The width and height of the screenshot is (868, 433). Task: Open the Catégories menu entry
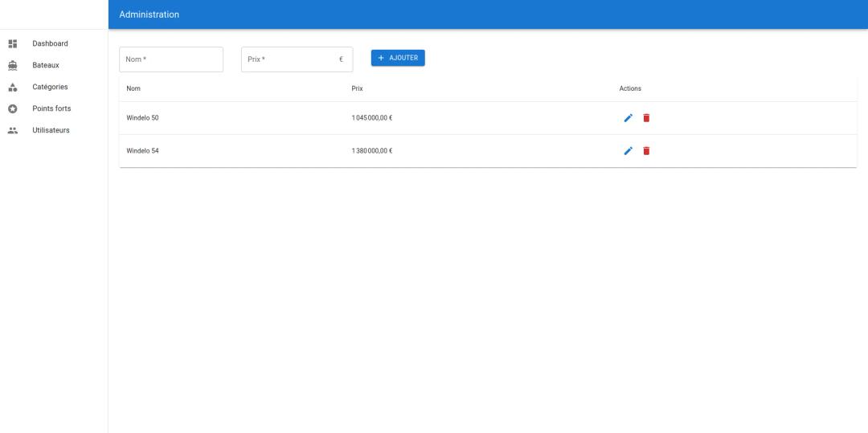(54, 87)
